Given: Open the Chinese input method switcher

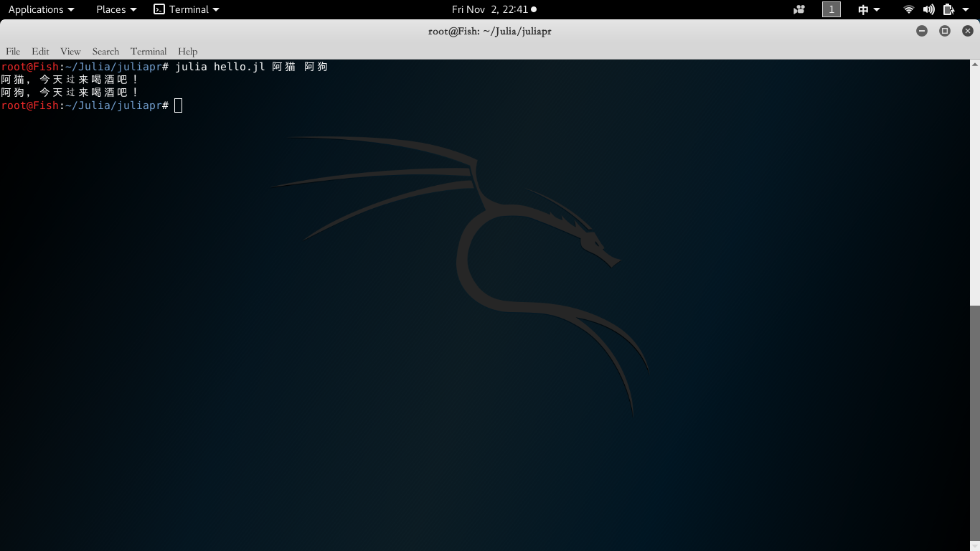Looking at the screenshot, I should [x=869, y=9].
